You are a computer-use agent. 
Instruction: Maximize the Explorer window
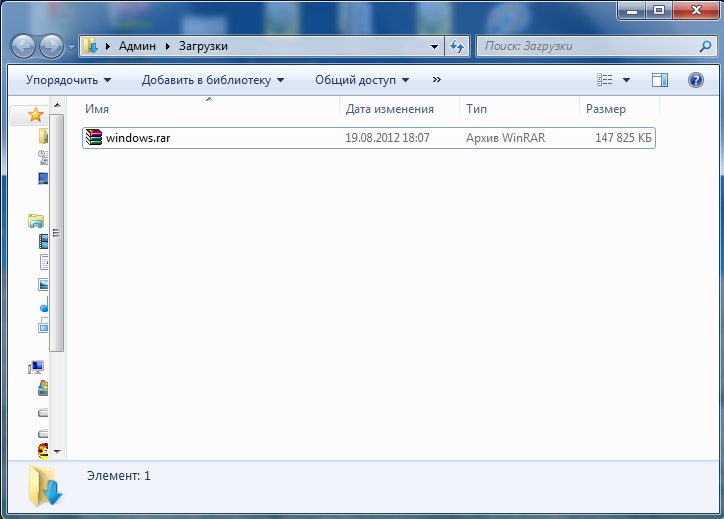659,10
